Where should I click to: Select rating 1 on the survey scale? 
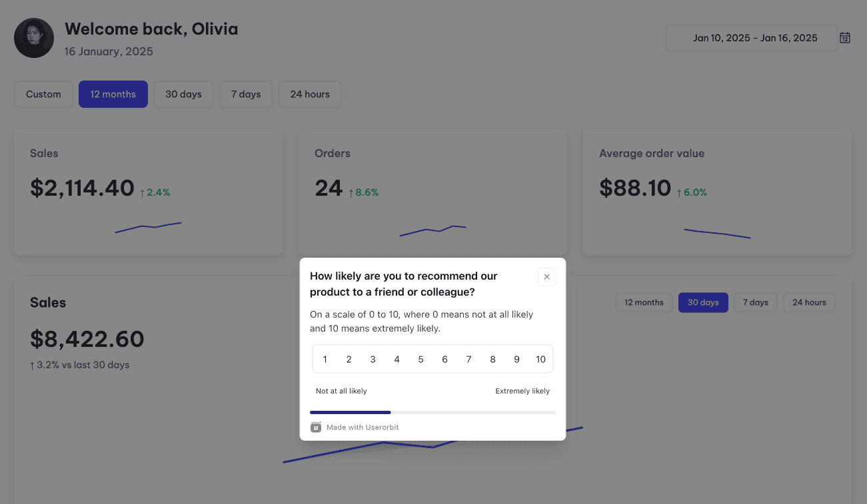click(x=325, y=360)
